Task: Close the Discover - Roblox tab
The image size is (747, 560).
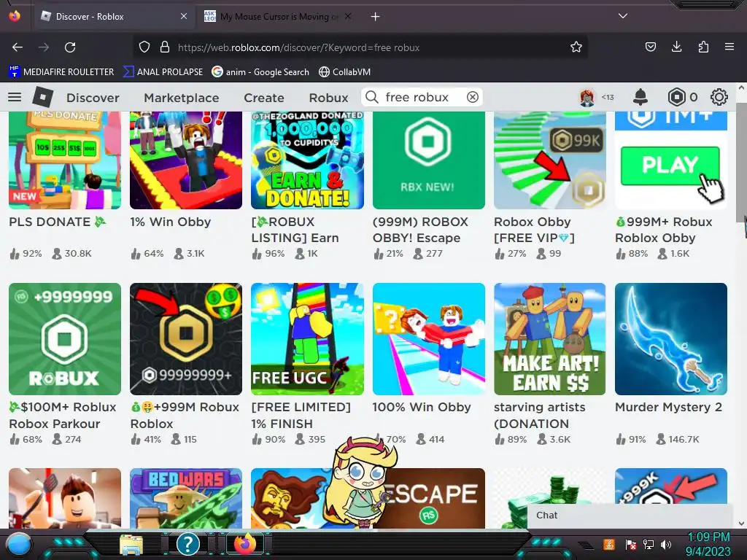Action: pos(184,16)
